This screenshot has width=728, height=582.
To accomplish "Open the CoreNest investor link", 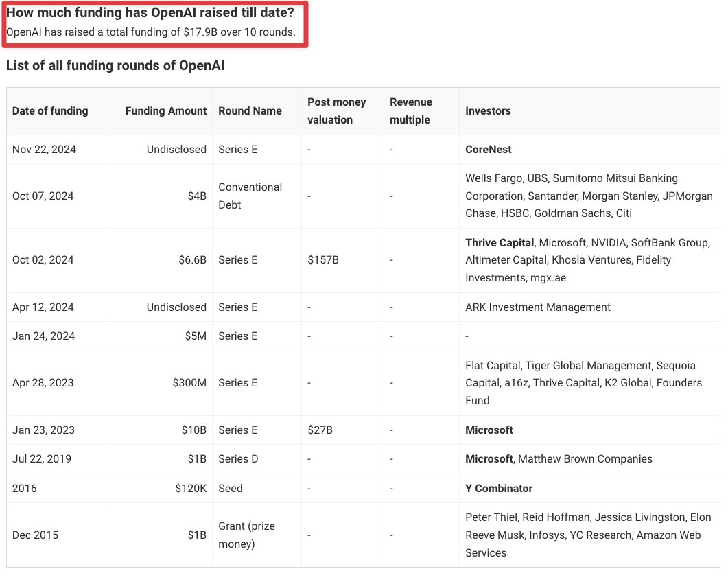I will pyautogui.click(x=488, y=150).
